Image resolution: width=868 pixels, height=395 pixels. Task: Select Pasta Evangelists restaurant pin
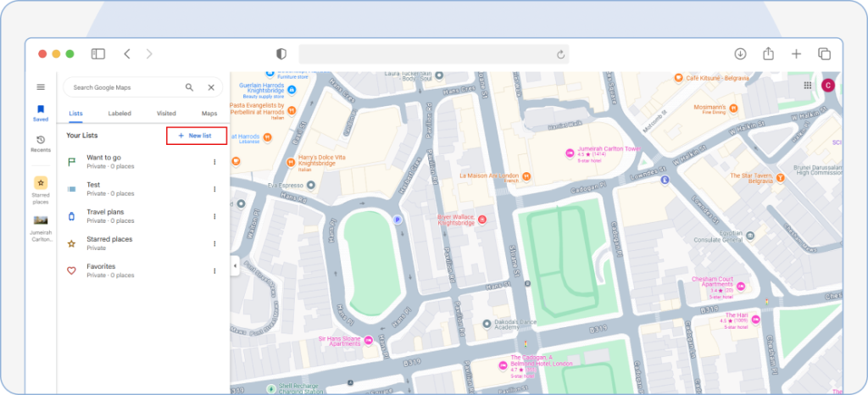[292, 109]
